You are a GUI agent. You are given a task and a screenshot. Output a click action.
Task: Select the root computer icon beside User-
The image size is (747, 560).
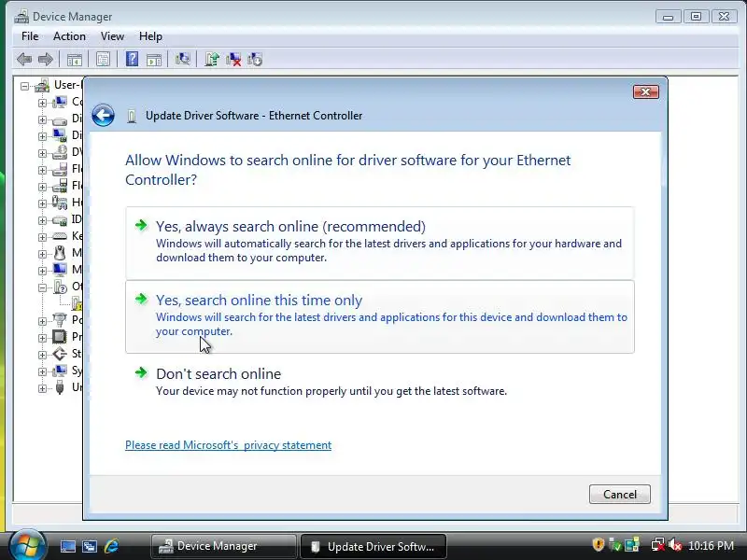42,85
